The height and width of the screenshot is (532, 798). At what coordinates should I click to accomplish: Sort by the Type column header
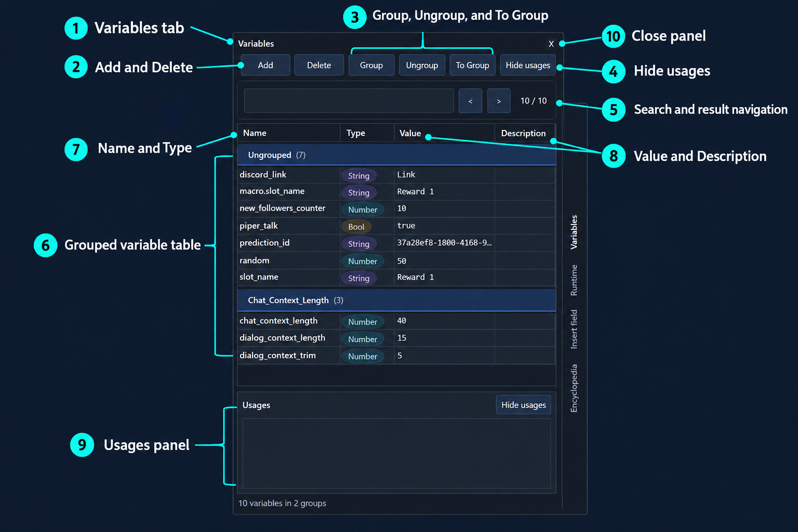[x=367, y=133]
